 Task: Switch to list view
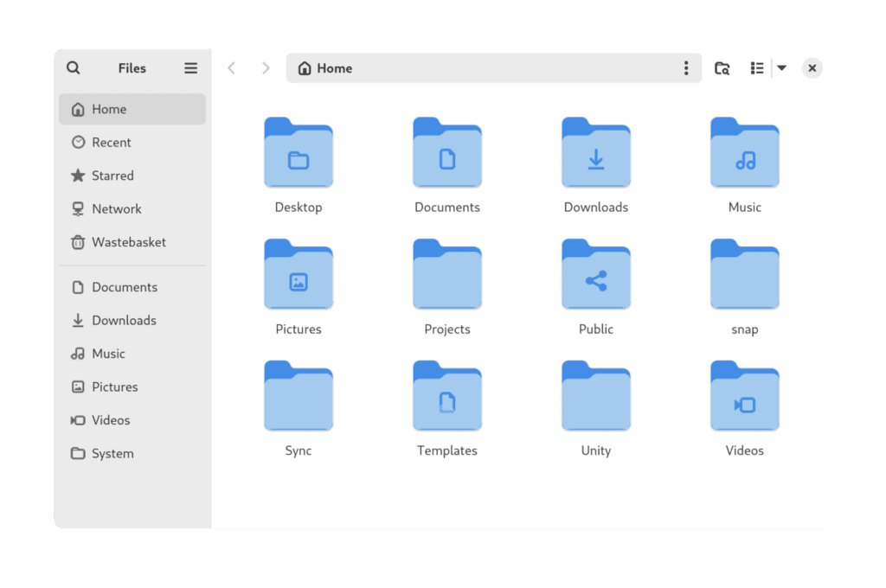point(757,68)
